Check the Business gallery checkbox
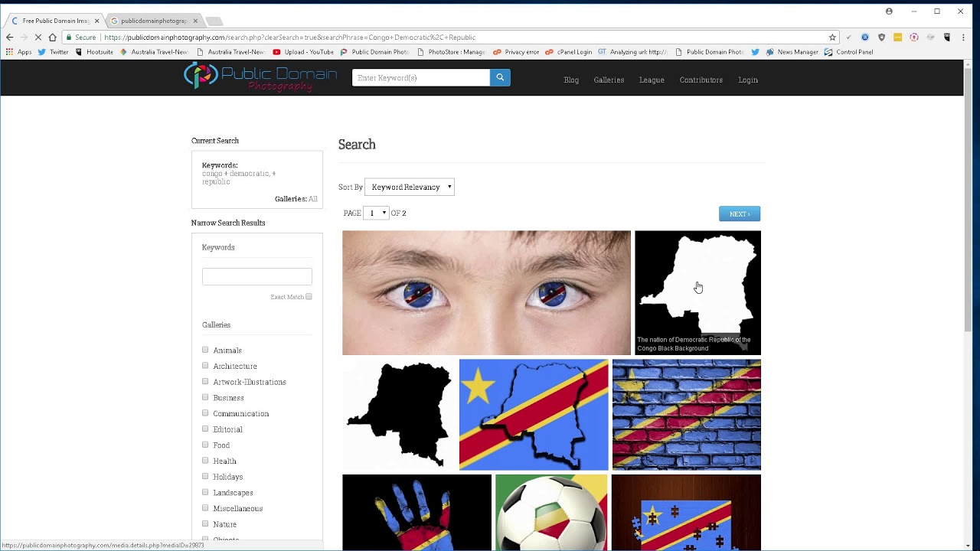Screen dimensions: 980x551 click(x=205, y=397)
